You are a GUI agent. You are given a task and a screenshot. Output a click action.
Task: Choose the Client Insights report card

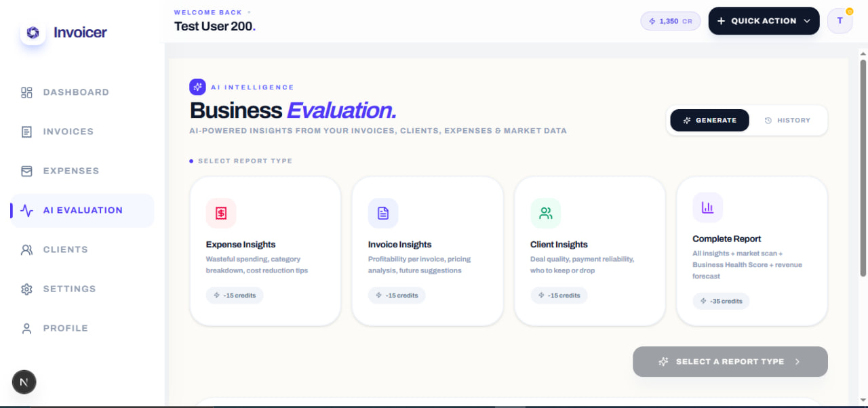(x=589, y=251)
